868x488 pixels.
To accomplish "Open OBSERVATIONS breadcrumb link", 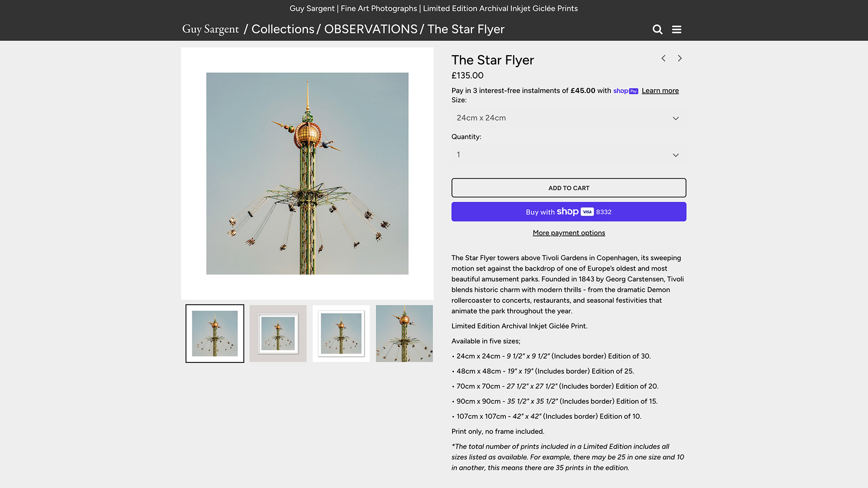I will point(371,29).
